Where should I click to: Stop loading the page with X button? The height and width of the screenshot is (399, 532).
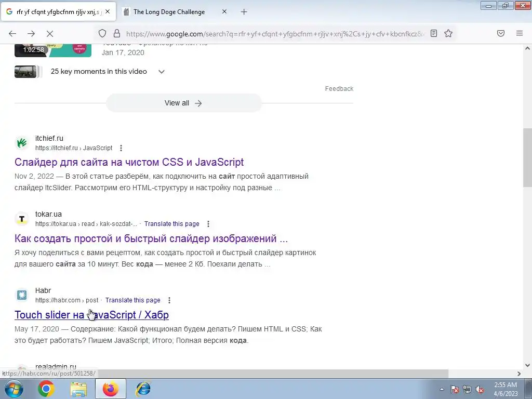click(x=50, y=33)
